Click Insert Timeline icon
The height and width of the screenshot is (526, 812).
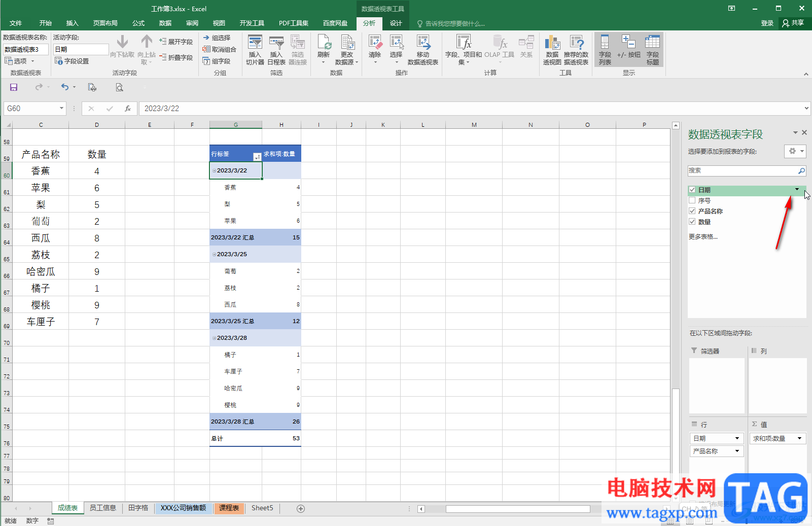click(x=276, y=50)
